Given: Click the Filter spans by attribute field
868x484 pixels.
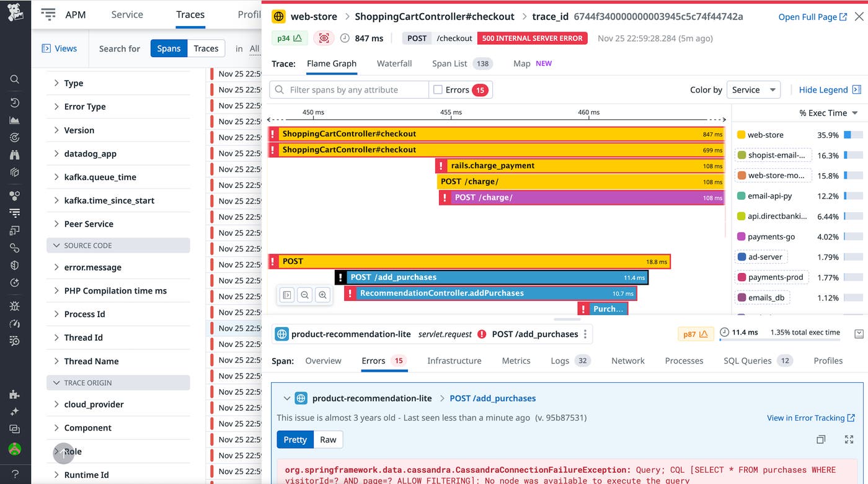Looking at the screenshot, I should click(x=356, y=90).
